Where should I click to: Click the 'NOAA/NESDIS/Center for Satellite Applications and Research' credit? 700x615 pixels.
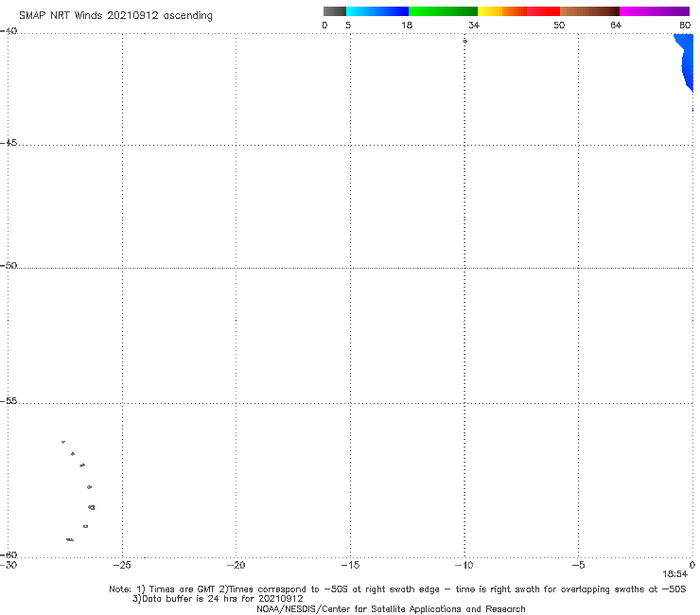point(391,609)
